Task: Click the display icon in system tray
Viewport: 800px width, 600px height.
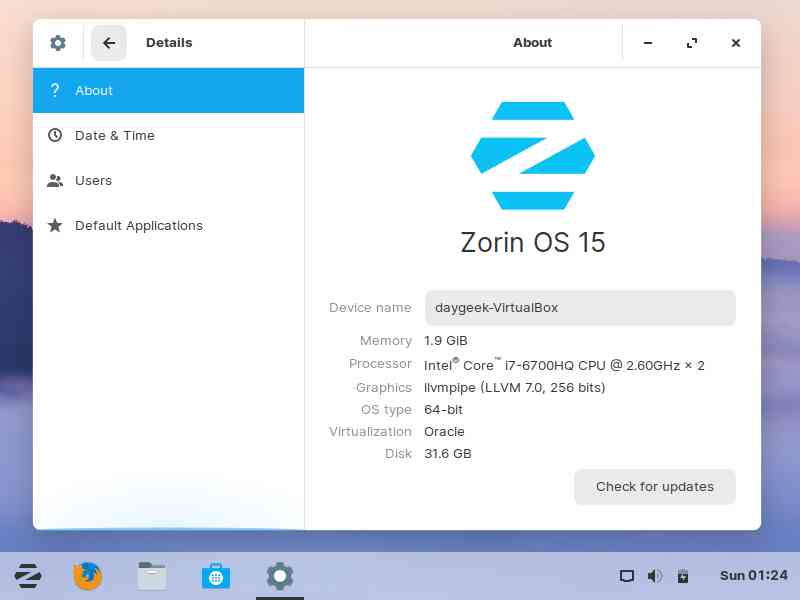Action: pyautogui.click(x=627, y=576)
